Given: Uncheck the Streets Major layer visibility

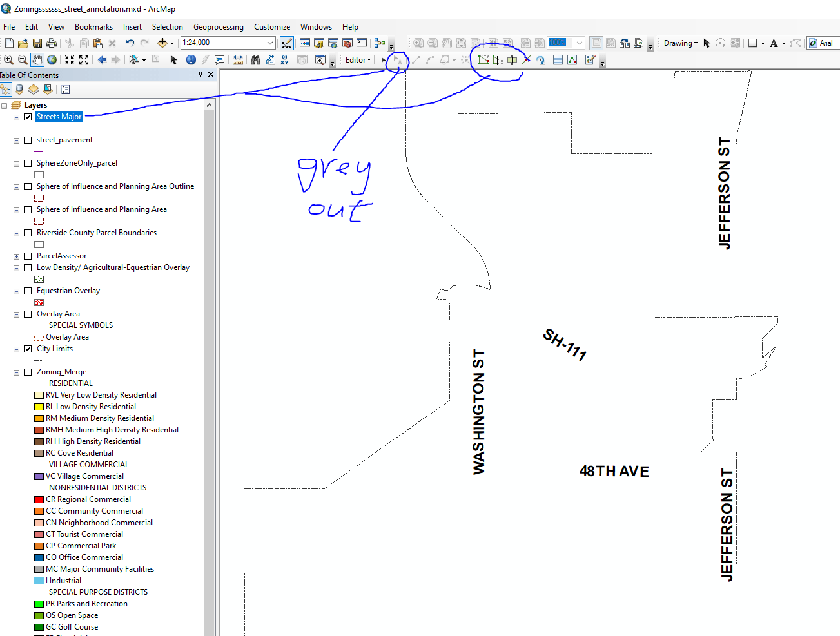Looking at the screenshot, I should pyautogui.click(x=28, y=117).
